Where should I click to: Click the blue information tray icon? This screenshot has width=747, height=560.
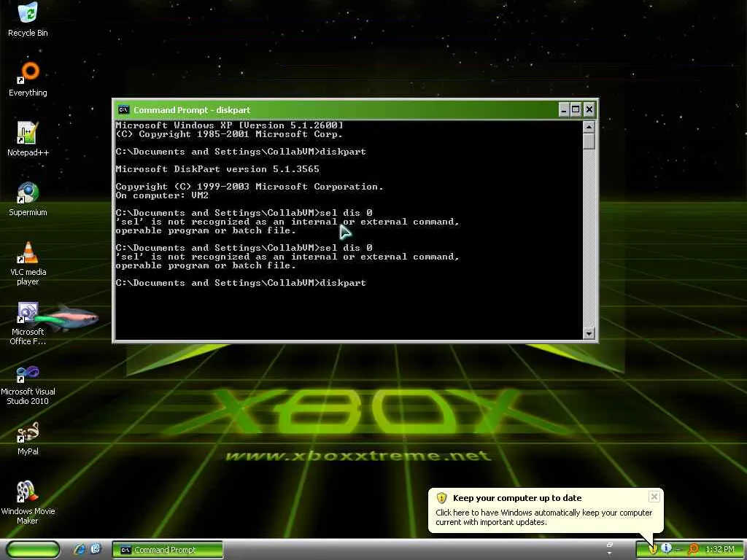666,549
